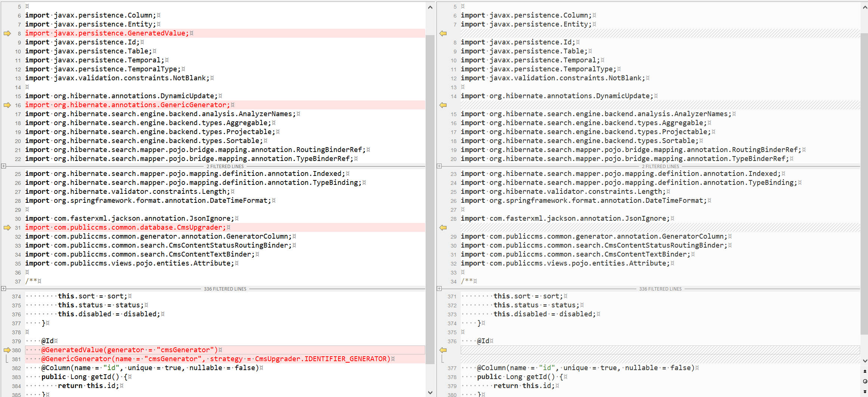Click copy-to-left arrow below right DynamicUpdate import

click(x=443, y=105)
